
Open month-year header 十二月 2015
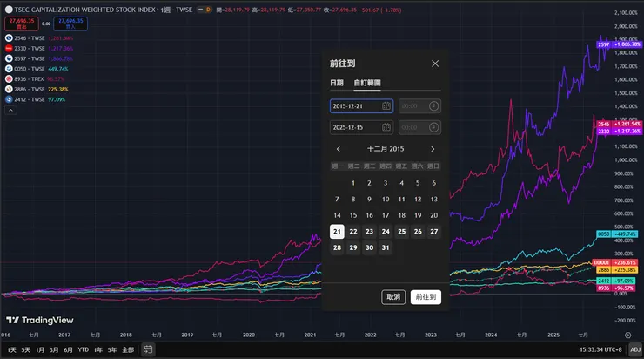pyautogui.click(x=386, y=149)
